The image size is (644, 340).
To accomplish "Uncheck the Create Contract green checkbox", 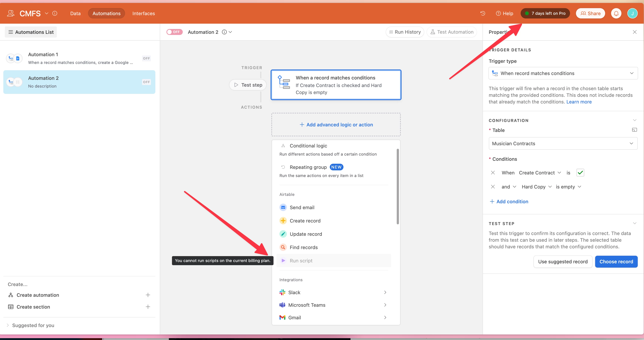I will 580,173.
